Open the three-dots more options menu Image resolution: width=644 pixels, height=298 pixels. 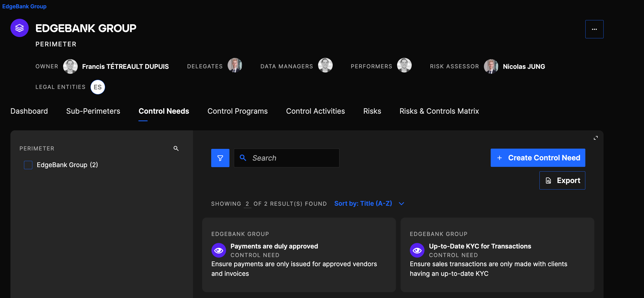(594, 29)
